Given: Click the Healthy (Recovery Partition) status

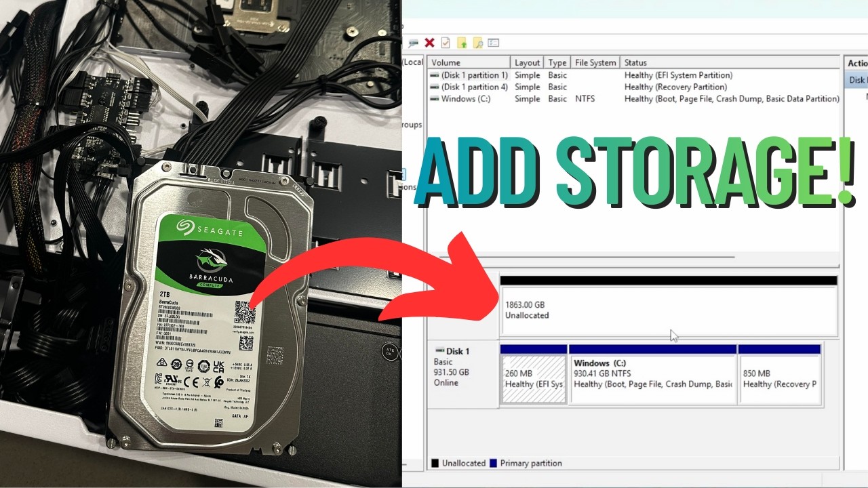Looking at the screenshot, I should point(675,87).
